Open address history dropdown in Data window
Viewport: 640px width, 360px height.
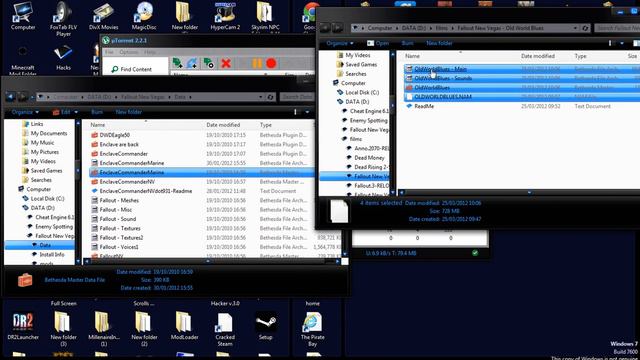pos(260,97)
